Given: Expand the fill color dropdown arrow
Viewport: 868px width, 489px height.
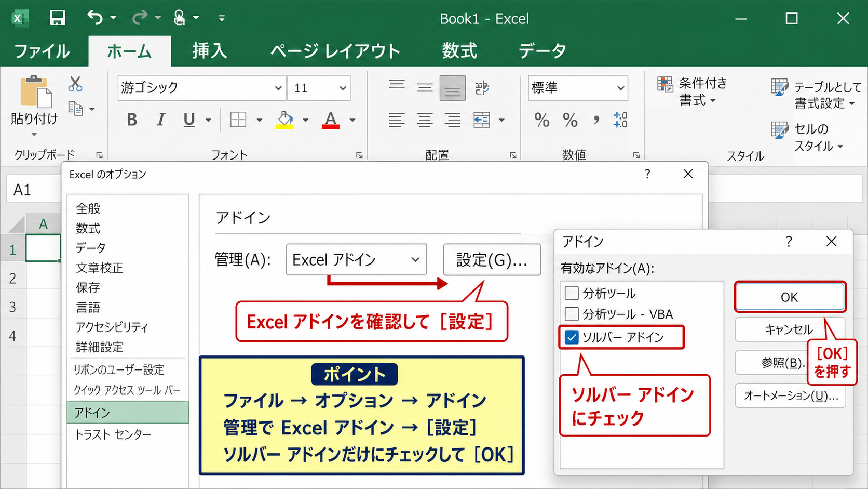Looking at the screenshot, I should tap(306, 120).
